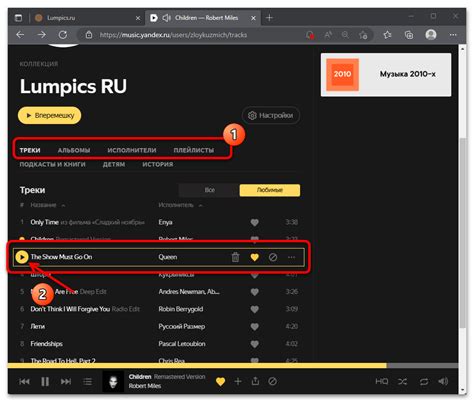Open browser profile avatar
This screenshot has height=402, width=474.
coord(431,35)
